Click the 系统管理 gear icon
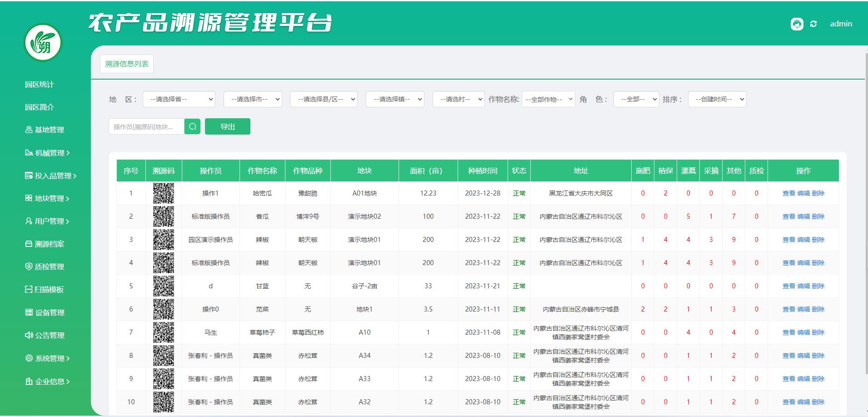Screen dimensions: 868x417 (x=29, y=358)
